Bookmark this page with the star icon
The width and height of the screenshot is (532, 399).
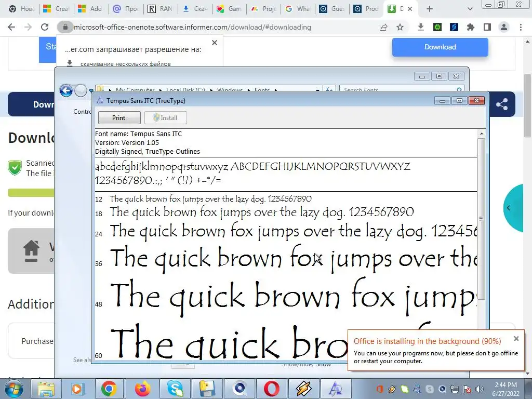coord(400,27)
